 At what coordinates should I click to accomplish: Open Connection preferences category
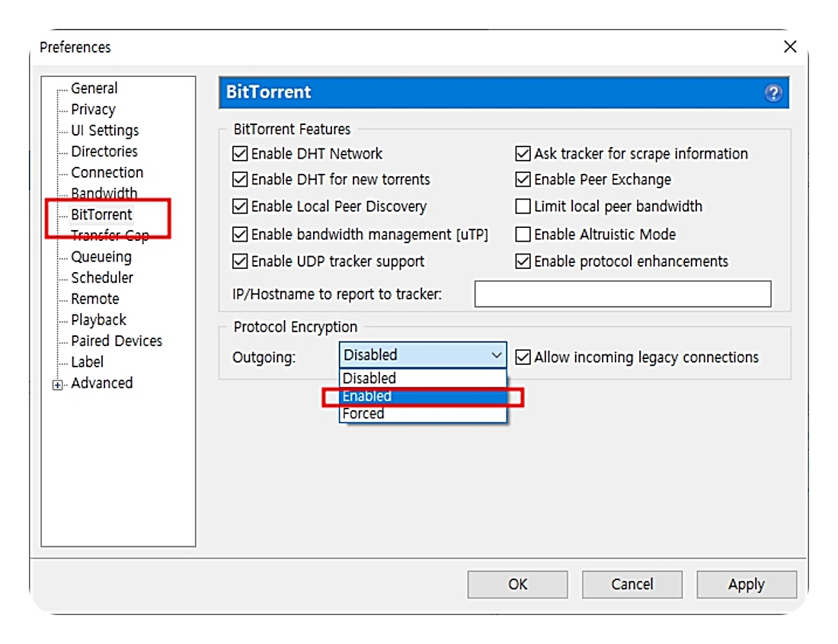[x=107, y=173]
